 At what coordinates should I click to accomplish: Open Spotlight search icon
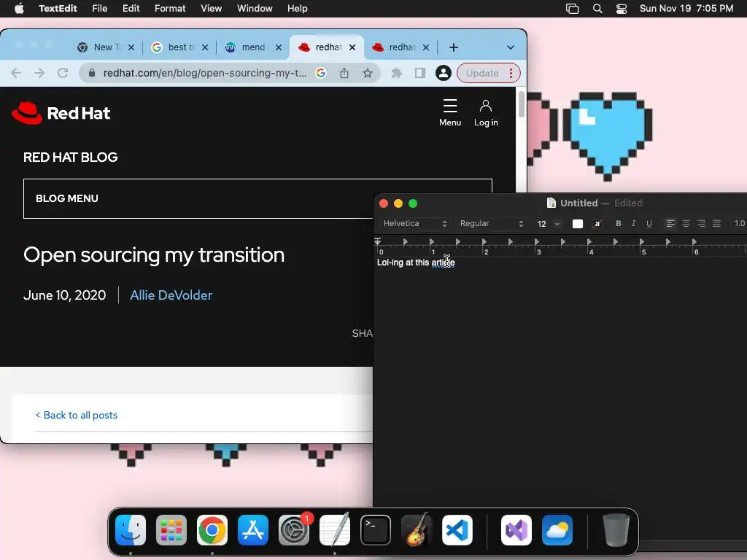coord(597,9)
